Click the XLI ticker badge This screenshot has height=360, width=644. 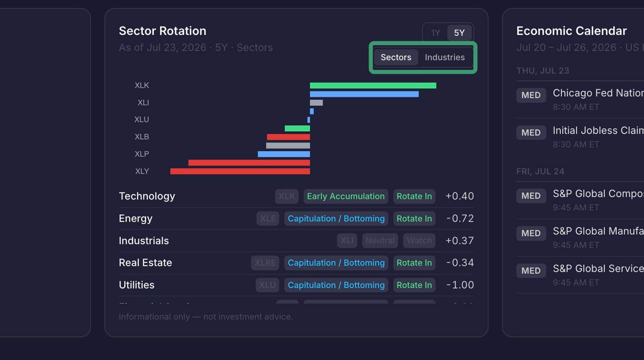[x=347, y=240]
